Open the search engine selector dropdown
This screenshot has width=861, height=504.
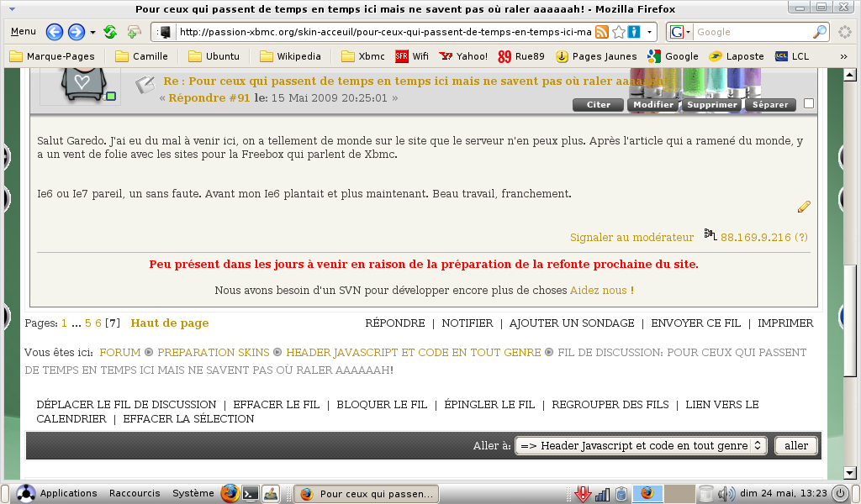[679, 33]
